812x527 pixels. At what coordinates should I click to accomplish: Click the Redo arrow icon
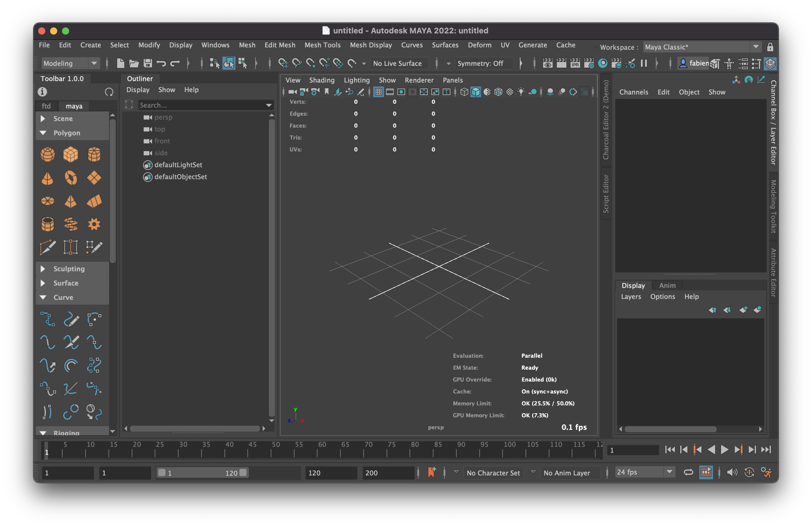pyautogui.click(x=175, y=63)
